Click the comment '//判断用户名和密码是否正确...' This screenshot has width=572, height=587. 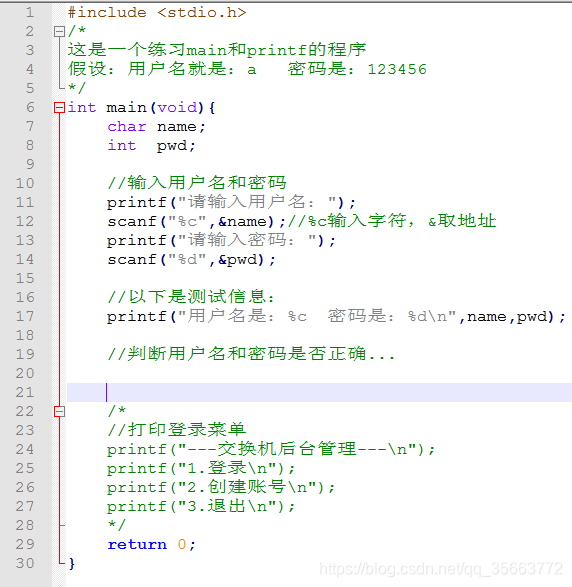(251, 354)
